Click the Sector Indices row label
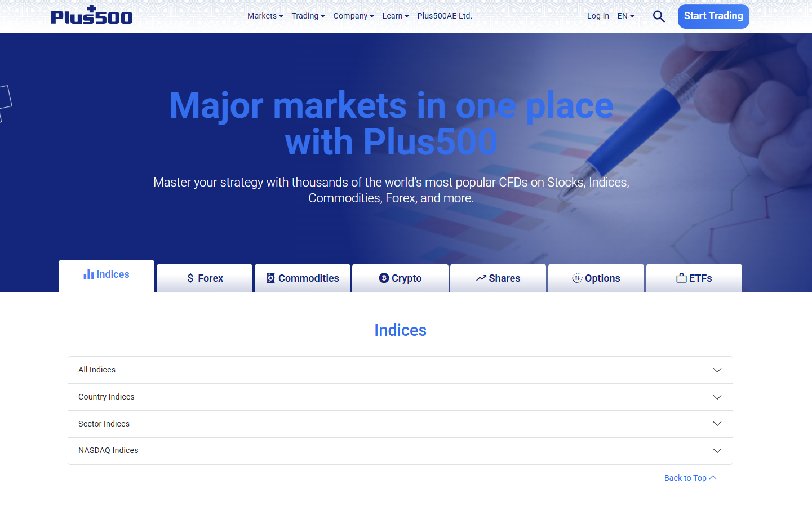Viewport: 812px width, 506px height. point(104,424)
